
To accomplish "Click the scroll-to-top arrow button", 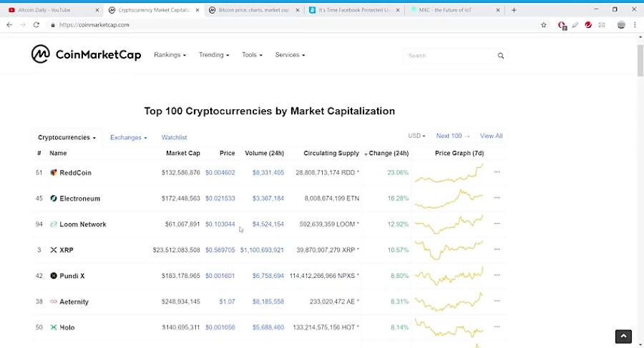I will pos(623,336).
